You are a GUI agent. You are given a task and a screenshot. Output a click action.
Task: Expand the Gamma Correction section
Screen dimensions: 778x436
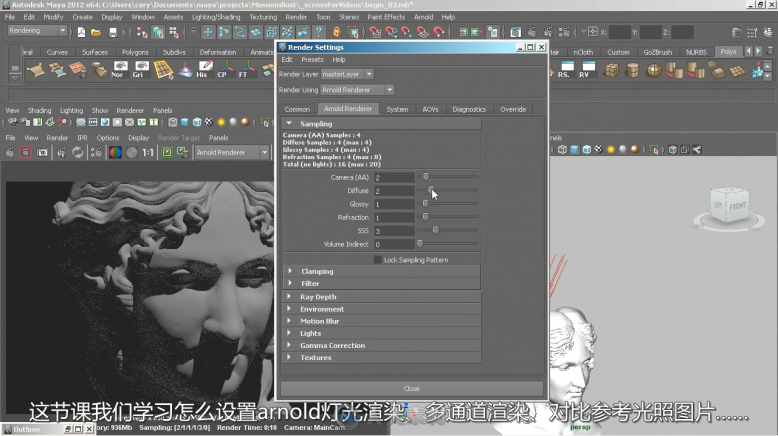pyautogui.click(x=289, y=345)
